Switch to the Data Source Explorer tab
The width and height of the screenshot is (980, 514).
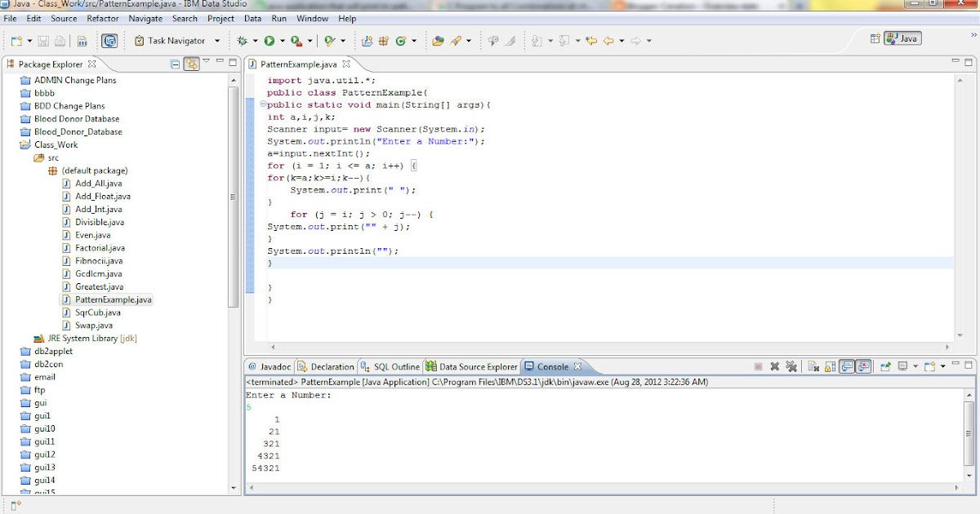[476, 366]
